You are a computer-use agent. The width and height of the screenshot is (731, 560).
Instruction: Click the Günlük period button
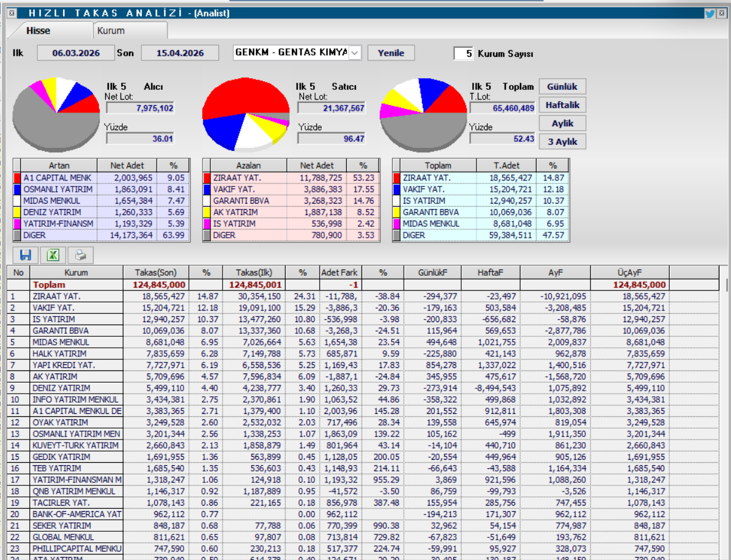562,86
